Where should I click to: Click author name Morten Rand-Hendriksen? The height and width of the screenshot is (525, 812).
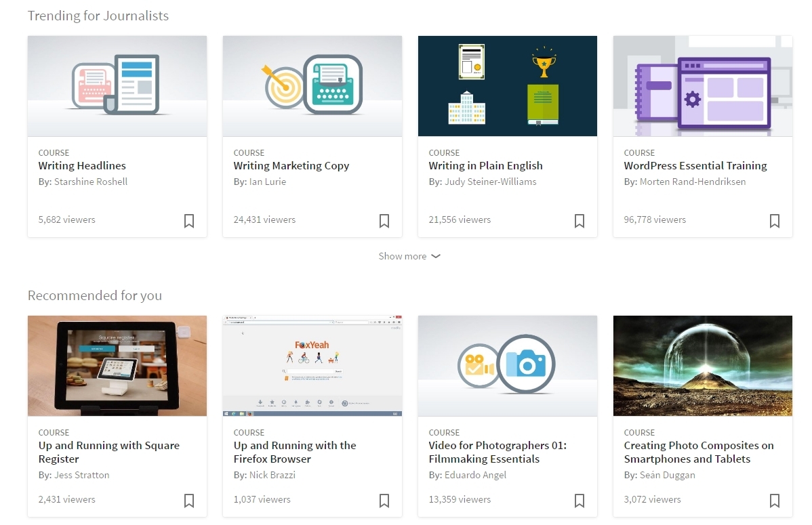[693, 182]
